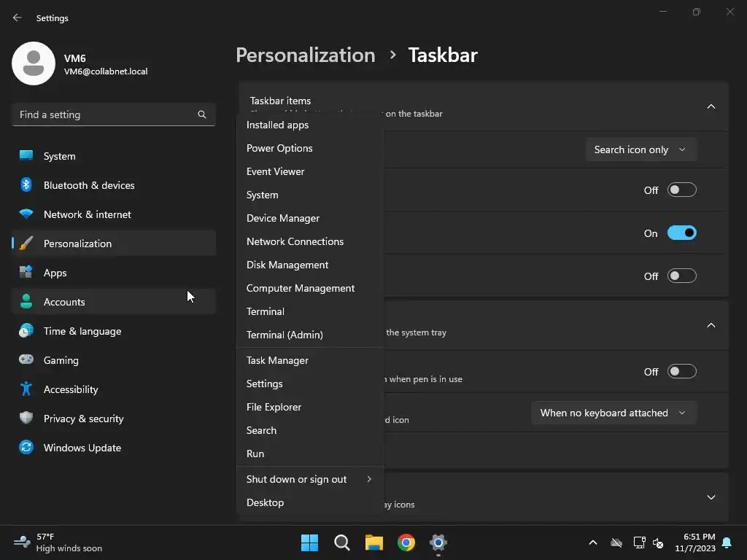Go to Accounts settings
This screenshot has height=560, width=747.
(x=114, y=302)
